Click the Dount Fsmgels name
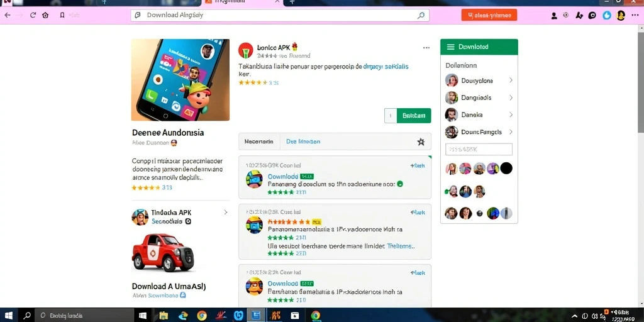Image resolution: width=644 pixels, height=322 pixels. point(481,132)
